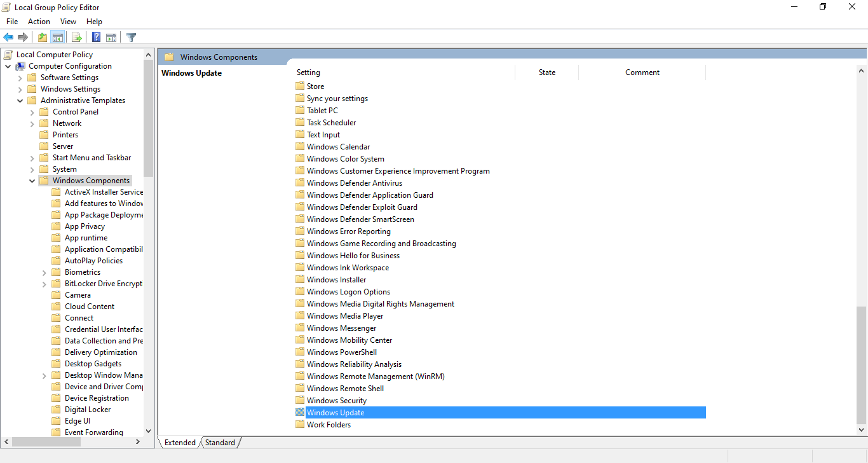Go up one level with toolbar folder icon
Image resolution: width=868 pixels, height=463 pixels.
point(43,38)
